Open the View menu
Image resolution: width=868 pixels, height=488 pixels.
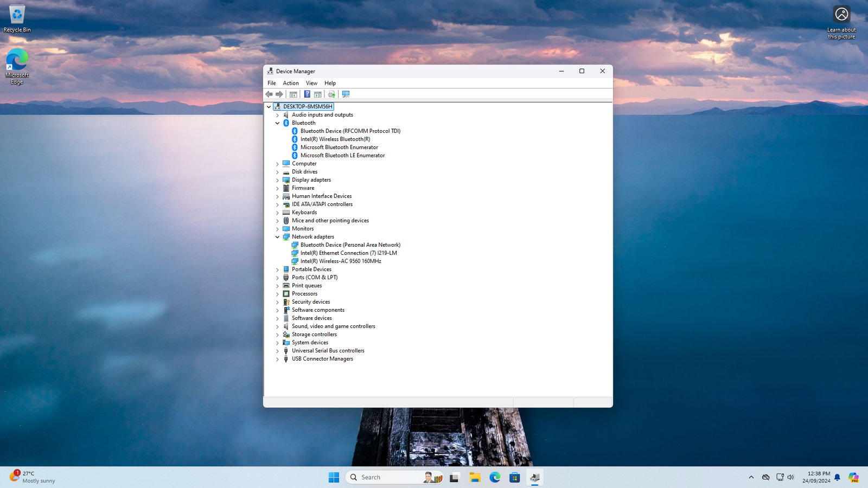[x=311, y=83]
